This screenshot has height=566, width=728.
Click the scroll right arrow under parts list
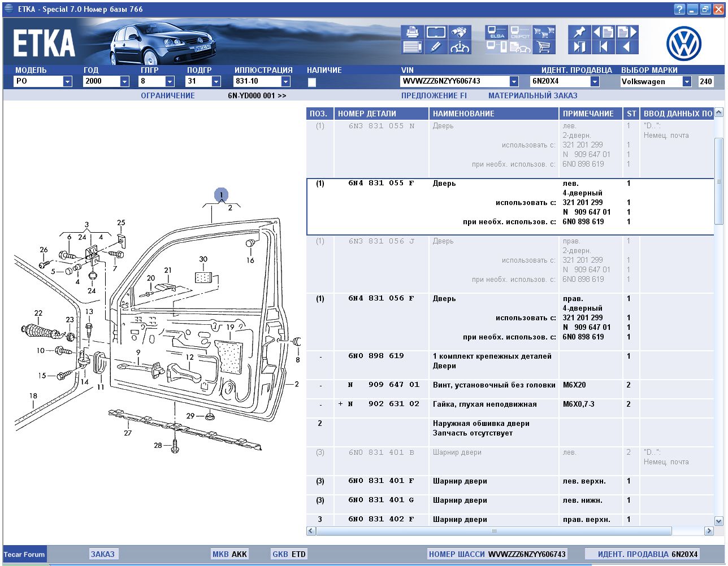(x=709, y=531)
